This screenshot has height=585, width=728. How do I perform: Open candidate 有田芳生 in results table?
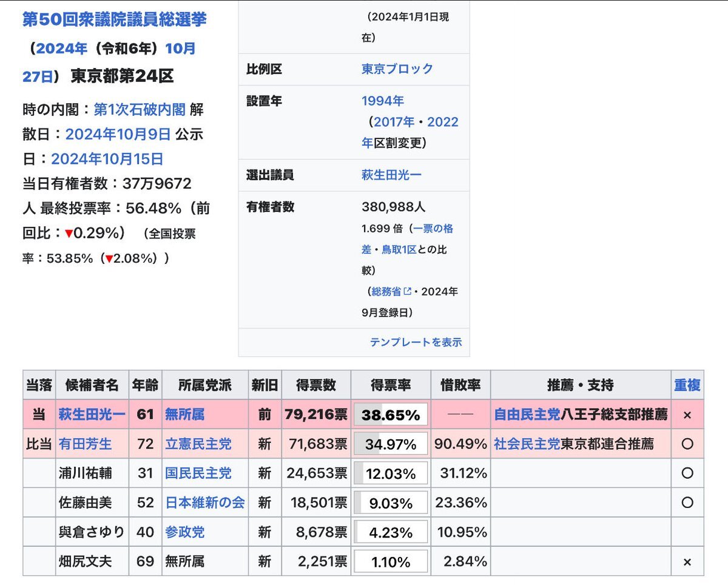[85, 444]
